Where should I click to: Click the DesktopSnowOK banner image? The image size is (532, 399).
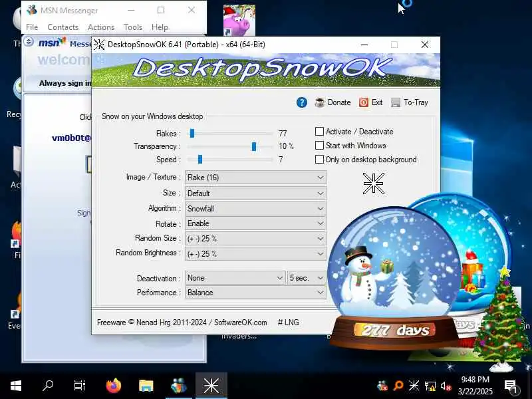coord(266,70)
